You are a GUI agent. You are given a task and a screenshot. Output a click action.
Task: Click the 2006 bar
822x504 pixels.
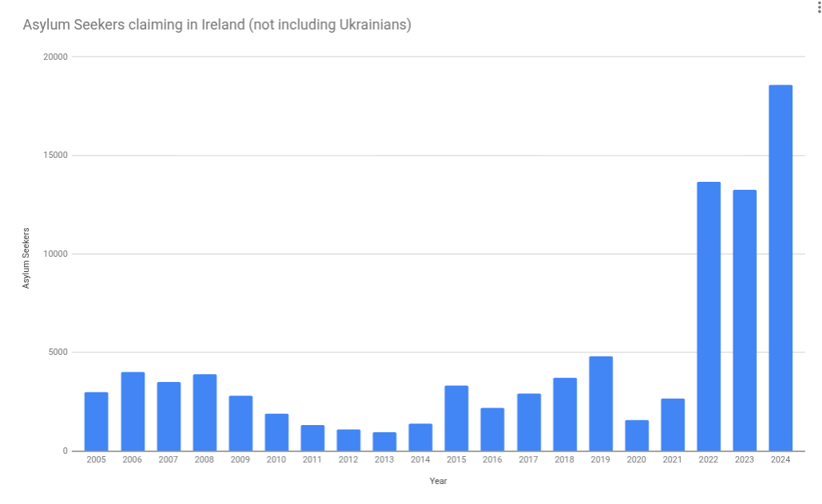132,411
